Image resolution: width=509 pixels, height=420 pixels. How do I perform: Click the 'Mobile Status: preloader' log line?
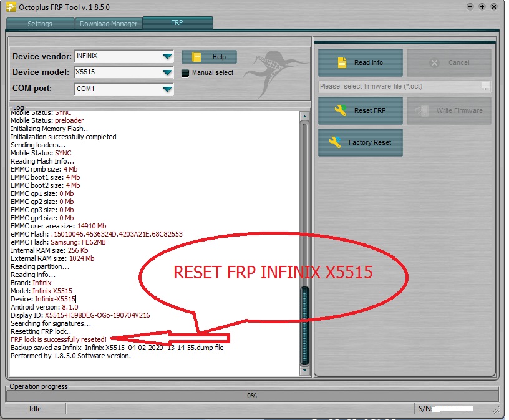tap(47, 120)
